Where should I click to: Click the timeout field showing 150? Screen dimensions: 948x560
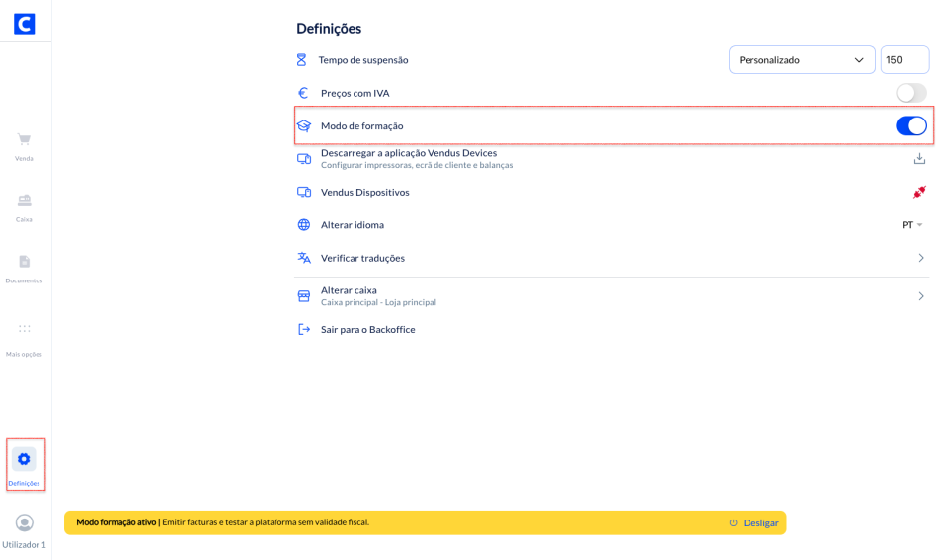(904, 60)
